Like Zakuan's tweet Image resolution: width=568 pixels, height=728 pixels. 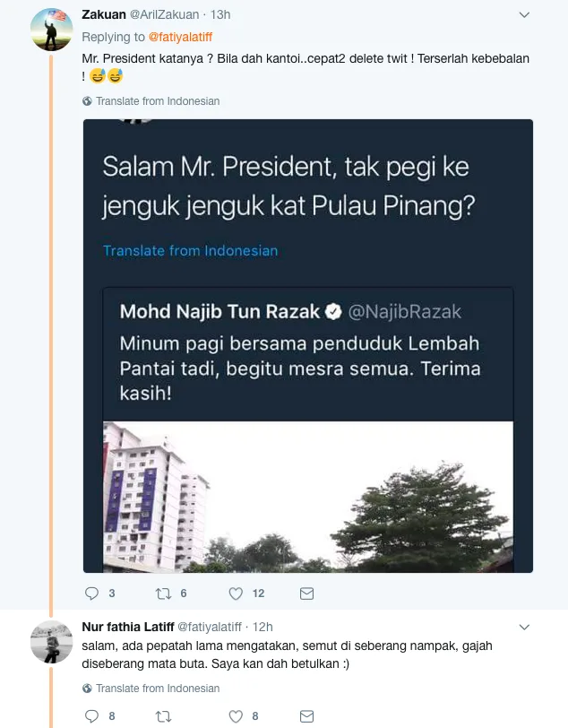[237, 594]
